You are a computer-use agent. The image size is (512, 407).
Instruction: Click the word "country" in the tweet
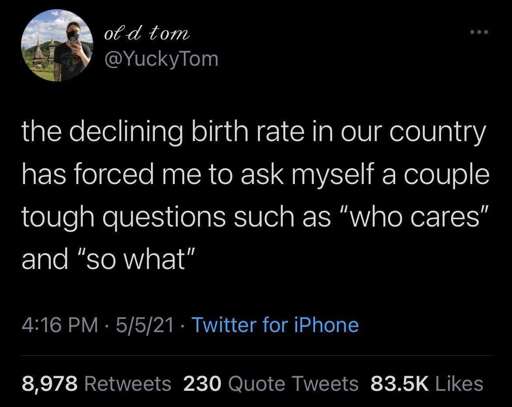(x=437, y=133)
